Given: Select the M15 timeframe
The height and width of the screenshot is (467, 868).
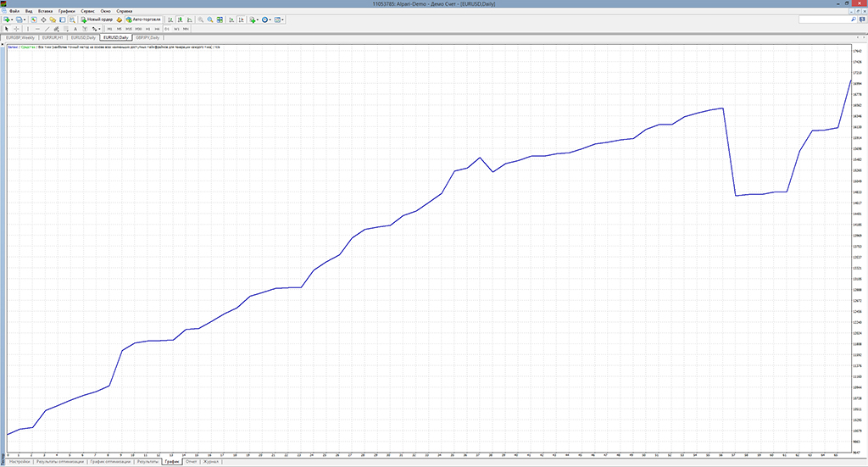Looking at the screenshot, I should pos(129,29).
